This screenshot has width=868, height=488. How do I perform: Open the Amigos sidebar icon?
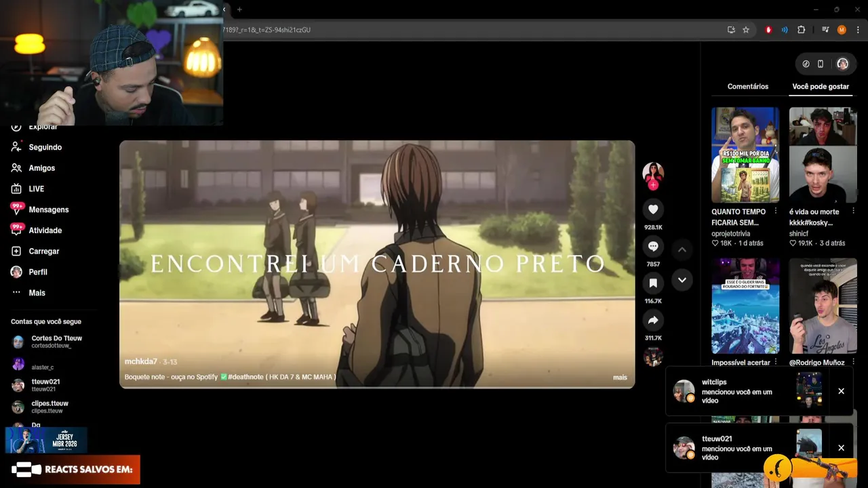[16, 168]
